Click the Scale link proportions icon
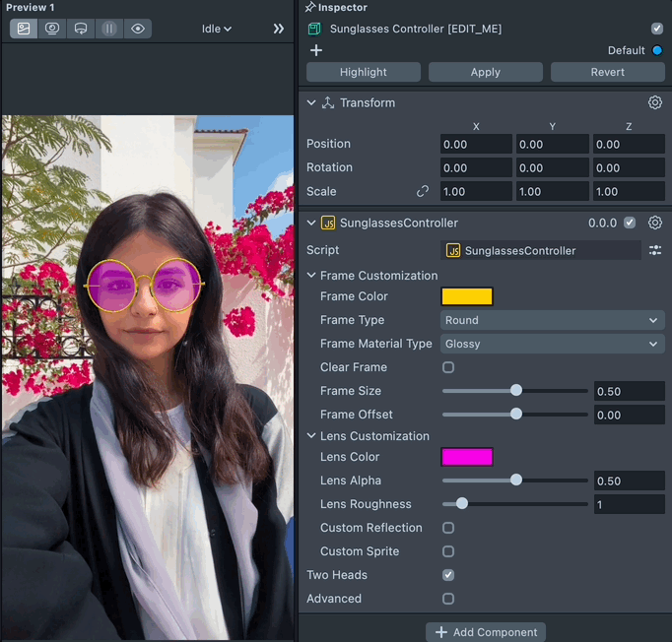Image resolution: width=672 pixels, height=642 pixels. click(x=423, y=191)
